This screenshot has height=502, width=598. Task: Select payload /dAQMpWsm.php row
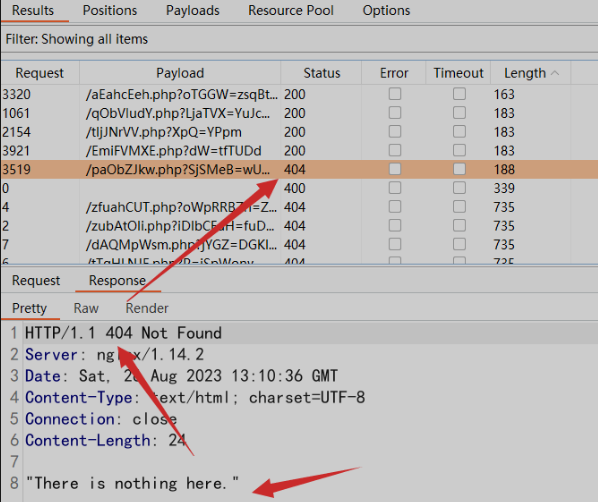click(299, 244)
